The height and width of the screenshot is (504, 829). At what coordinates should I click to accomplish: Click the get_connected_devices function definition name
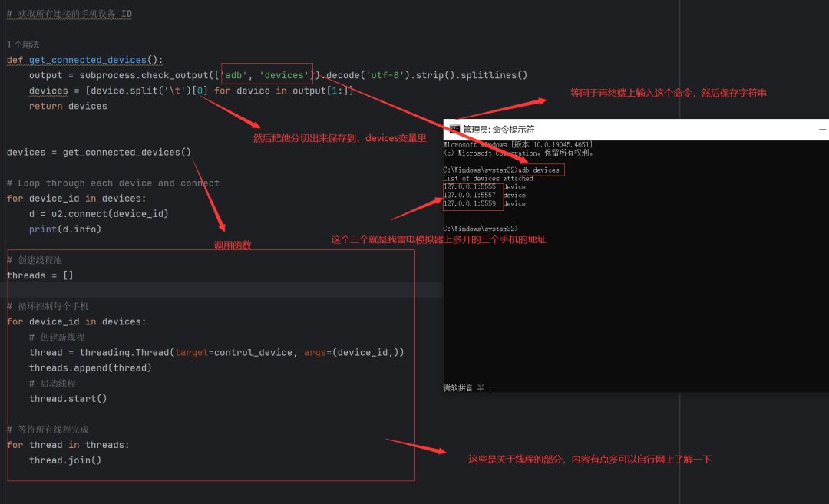(88, 60)
